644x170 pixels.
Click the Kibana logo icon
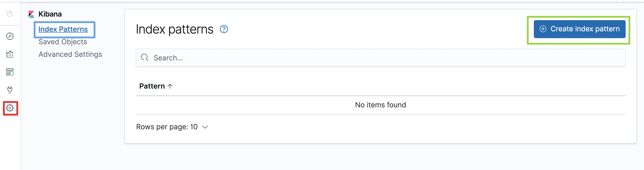[x=31, y=14]
